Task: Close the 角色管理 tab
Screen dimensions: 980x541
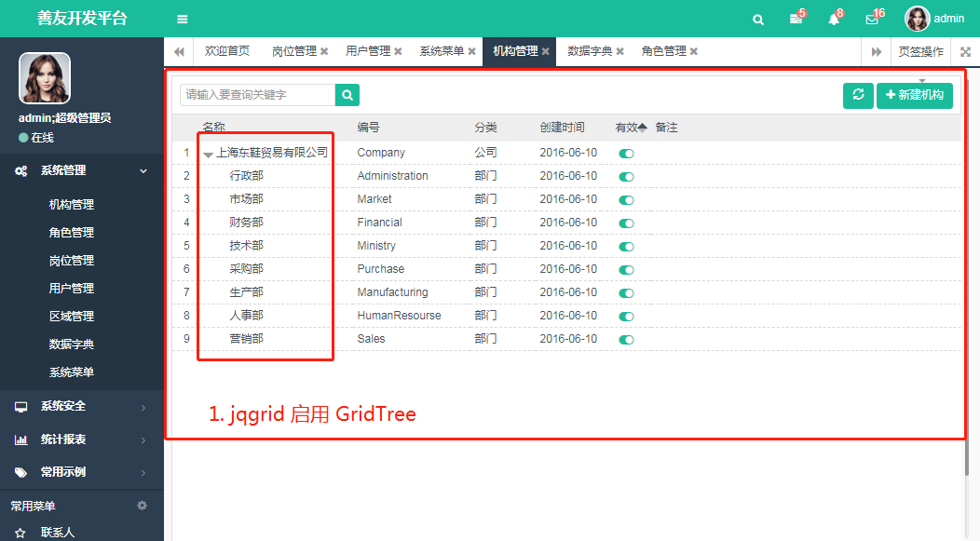Action: (x=694, y=51)
